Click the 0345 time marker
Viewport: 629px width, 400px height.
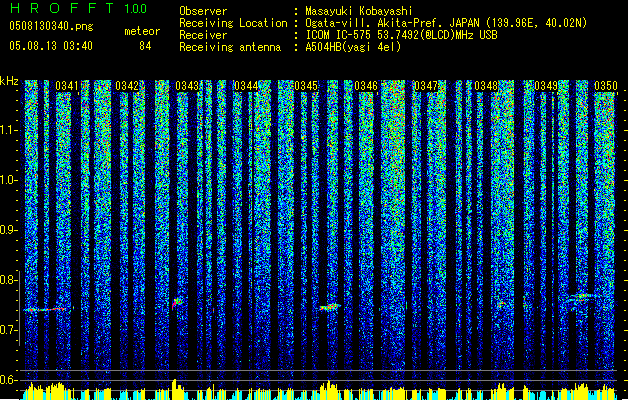click(x=306, y=86)
